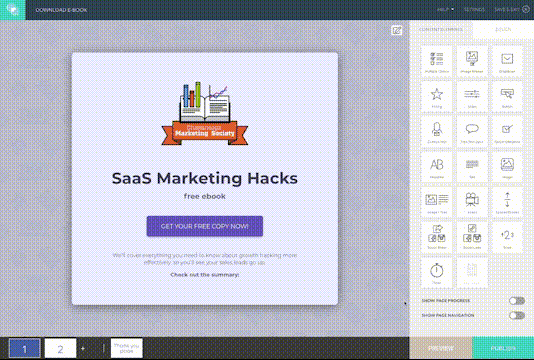Viewport: 534px width, 360px height.
Task: Switch to the Design tab
Action: (x=503, y=29)
